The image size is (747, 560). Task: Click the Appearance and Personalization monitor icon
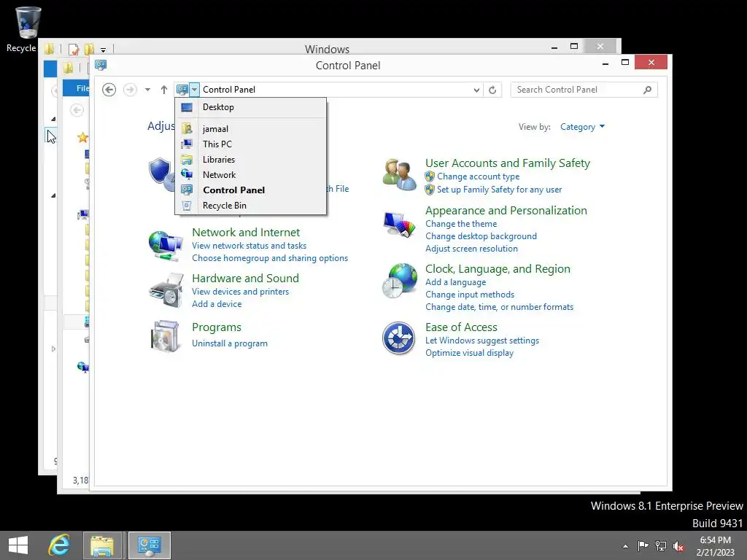click(400, 225)
